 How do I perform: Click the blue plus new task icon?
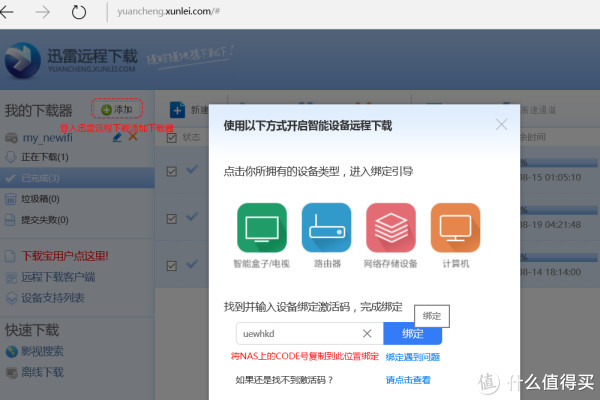[x=177, y=110]
